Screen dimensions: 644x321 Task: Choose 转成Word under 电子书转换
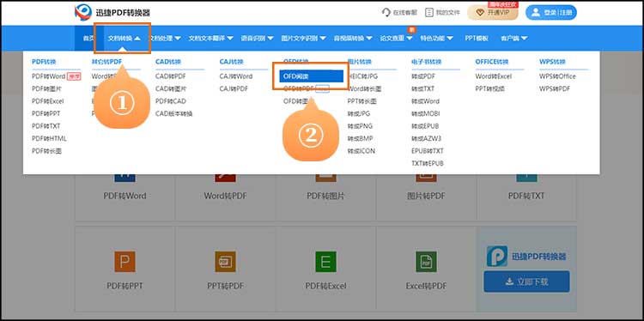click(425, 101)
